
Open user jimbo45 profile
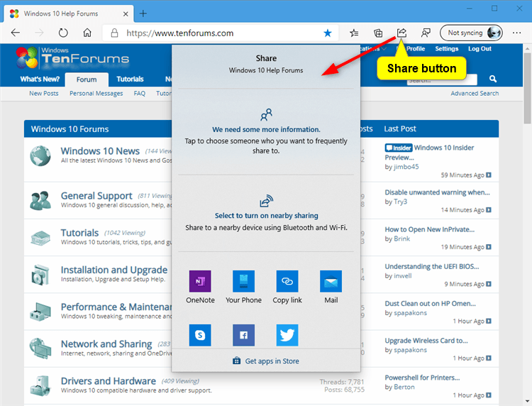pos(406,167)
